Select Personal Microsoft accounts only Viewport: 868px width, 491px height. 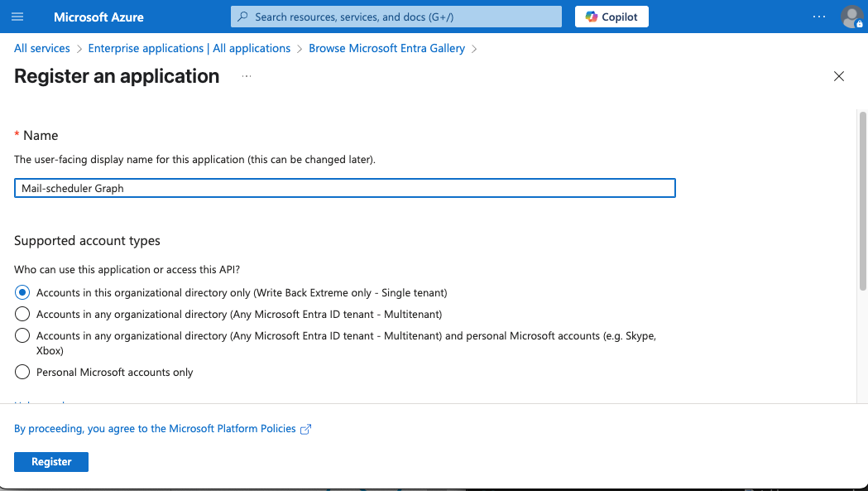[22, 372]
